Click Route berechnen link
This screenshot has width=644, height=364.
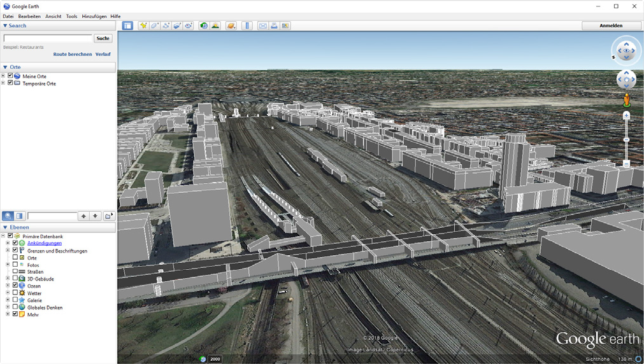point(72,54)
